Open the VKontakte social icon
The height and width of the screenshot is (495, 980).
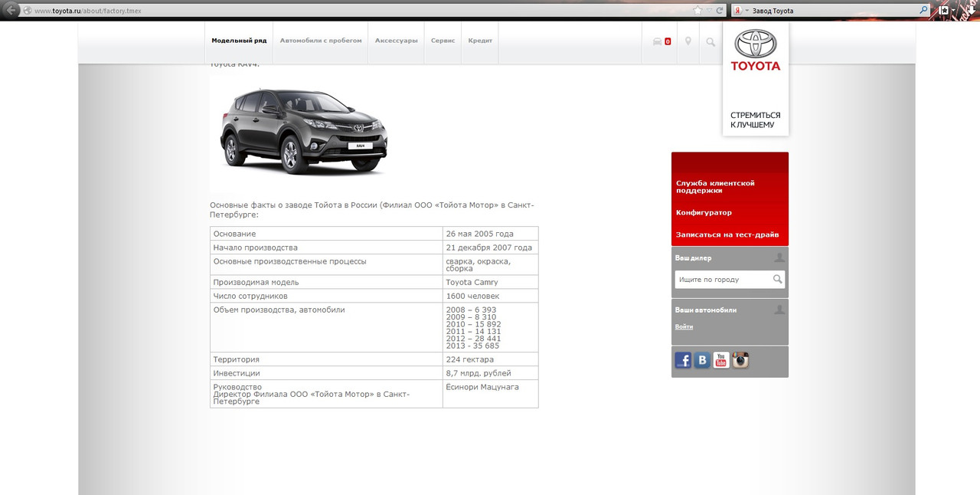(702, 360)
